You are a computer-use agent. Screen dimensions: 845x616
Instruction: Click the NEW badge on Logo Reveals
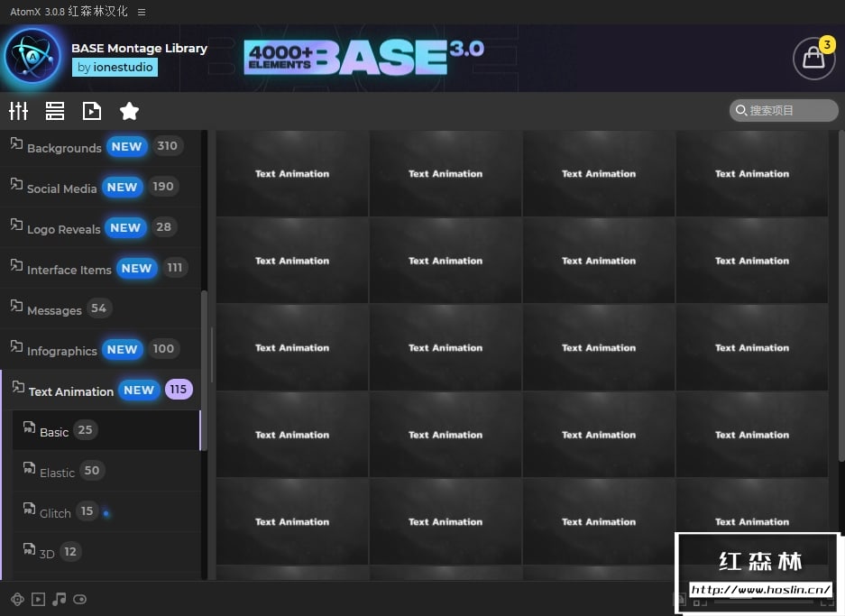125,228
